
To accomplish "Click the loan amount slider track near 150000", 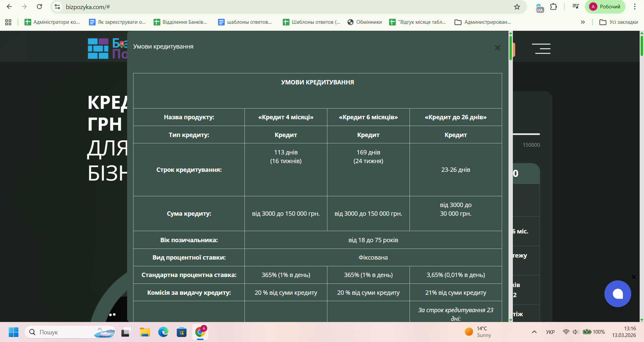I will click(x=526, y=134).
